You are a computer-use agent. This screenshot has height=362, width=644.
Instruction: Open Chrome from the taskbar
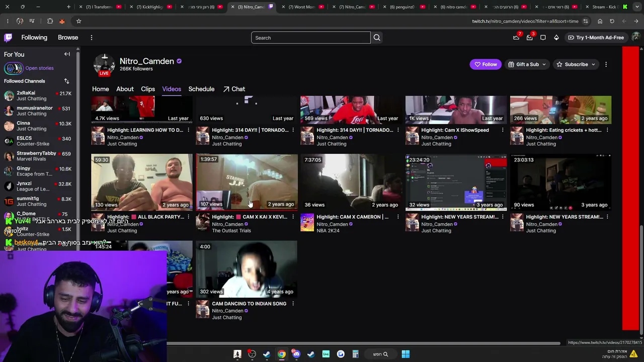click(x=281, y=354)
